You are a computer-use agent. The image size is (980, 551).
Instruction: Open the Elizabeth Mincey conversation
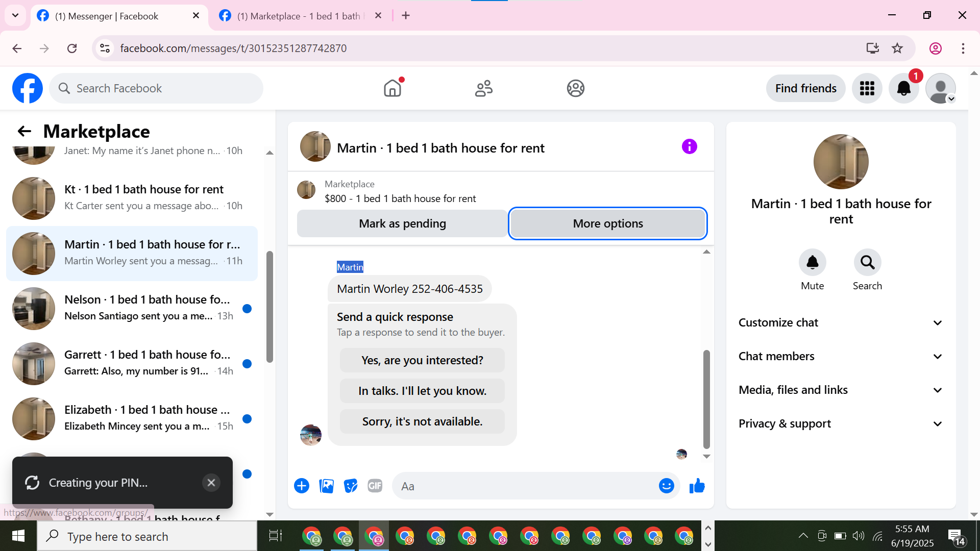point(132,418)
